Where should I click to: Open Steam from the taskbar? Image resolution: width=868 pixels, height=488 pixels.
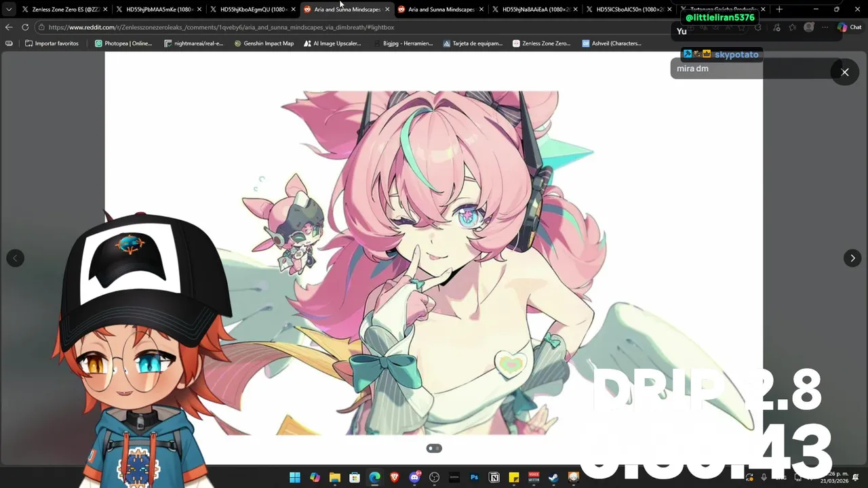(x=554, y=478)
